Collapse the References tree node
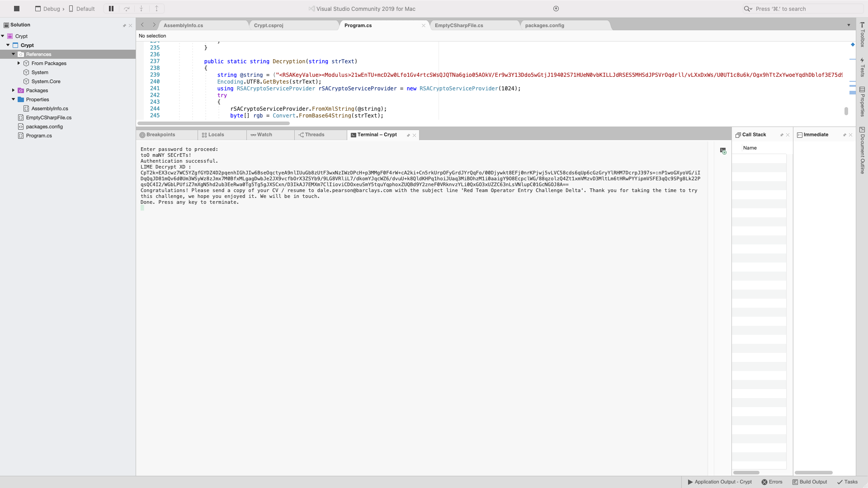This screenshot has width=868, height=488. (x=14, y=54)
